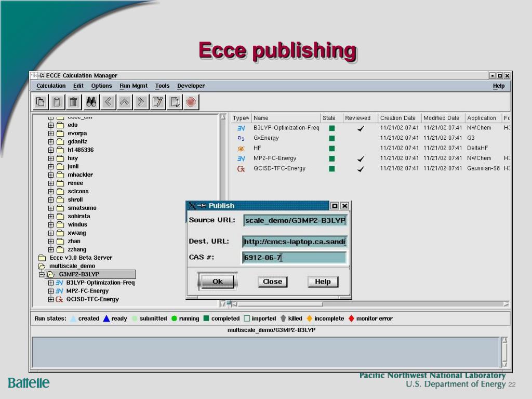Expand the mhackler folder node
The height and width of the screenshot is (399, 532).
pyautogui.click(x=51, y=175)
